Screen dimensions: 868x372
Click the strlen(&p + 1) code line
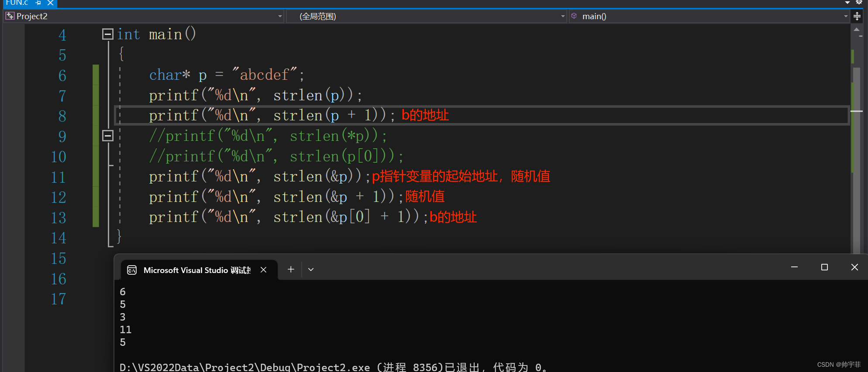click(x=276, y=197)
